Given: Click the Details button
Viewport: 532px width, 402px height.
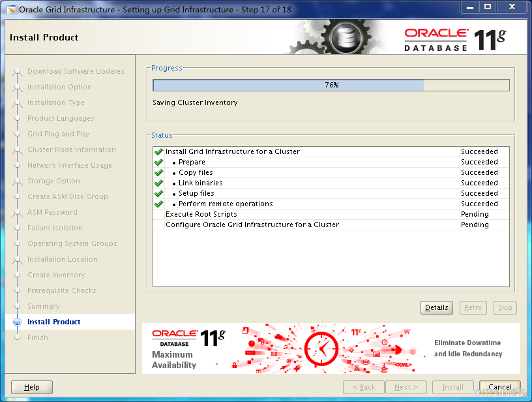Looking at the screenshot, I should tap(436, 307).
